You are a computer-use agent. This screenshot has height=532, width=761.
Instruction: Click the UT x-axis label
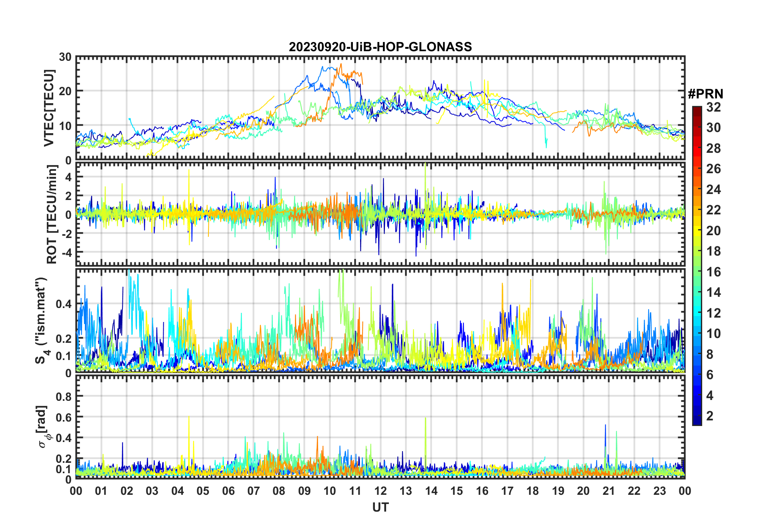(380, 508)
